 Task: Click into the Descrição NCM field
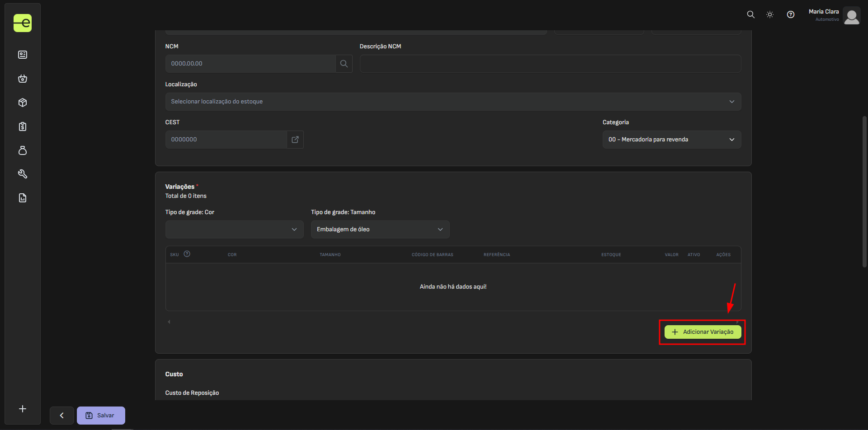550,64
